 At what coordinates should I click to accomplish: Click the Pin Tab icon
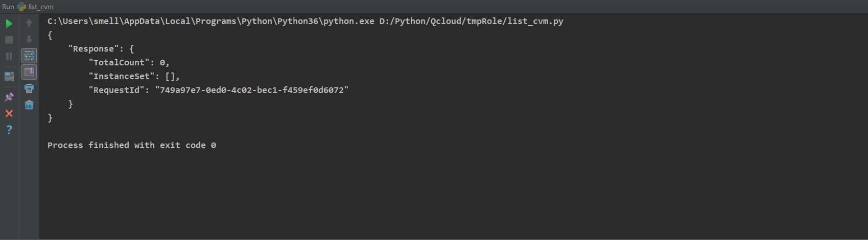pos(9,97)
